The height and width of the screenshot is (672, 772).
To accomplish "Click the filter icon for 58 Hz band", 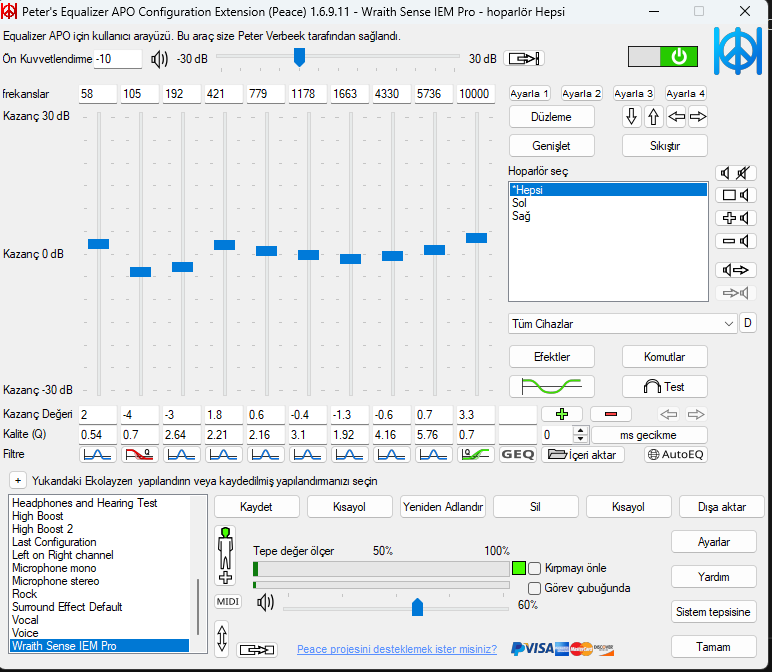I will [x=97, y=454].
